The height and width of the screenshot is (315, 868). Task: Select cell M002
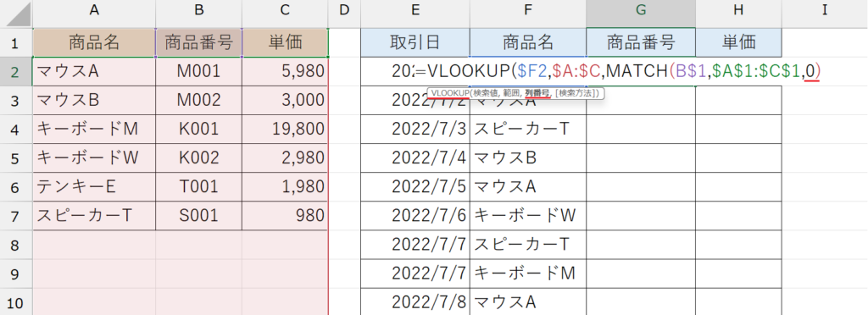point(198,100)
